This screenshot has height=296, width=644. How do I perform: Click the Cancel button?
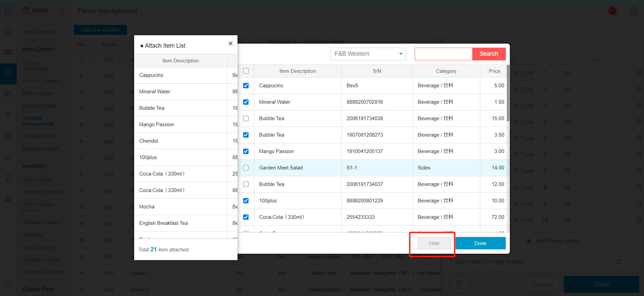(x=542, y=284)
